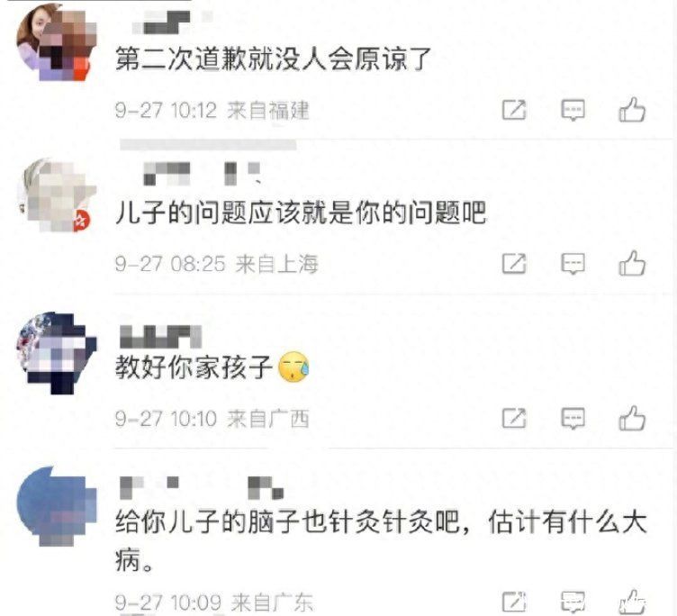The width and height of the screenshot is (677, 616).
Task: Share the comment posted at 10:10
Action: click(x=514, y=418)
